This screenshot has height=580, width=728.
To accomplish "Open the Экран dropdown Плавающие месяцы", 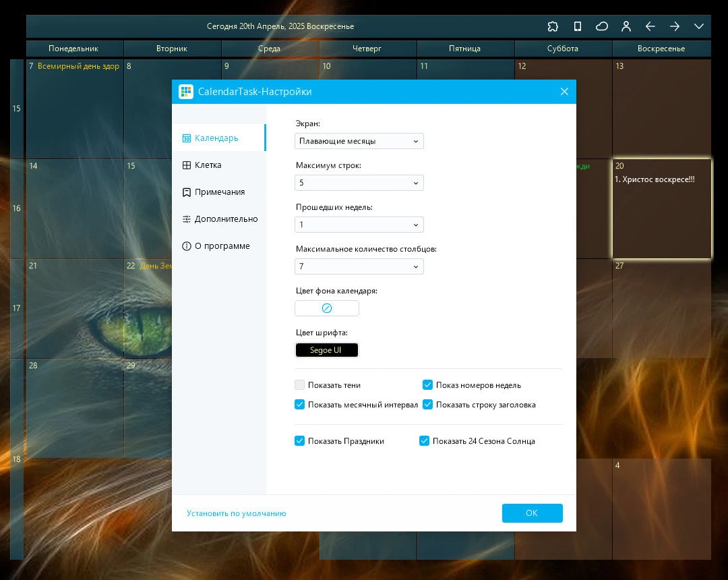I will click(x=359, y=141).
